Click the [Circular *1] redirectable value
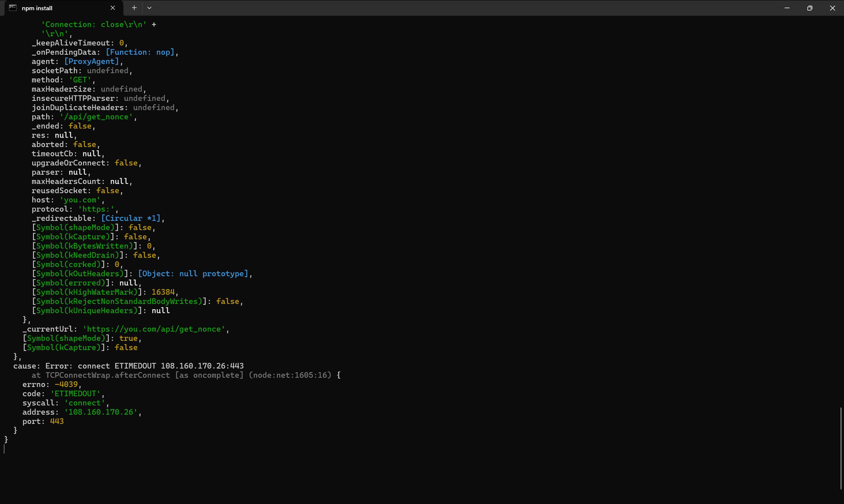 click(x=131, y=218)
